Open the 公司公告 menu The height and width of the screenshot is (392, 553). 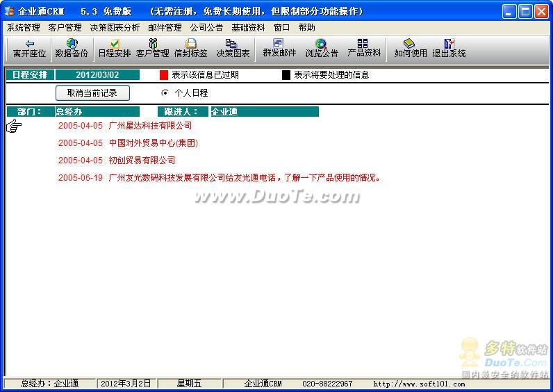(206, 28)
